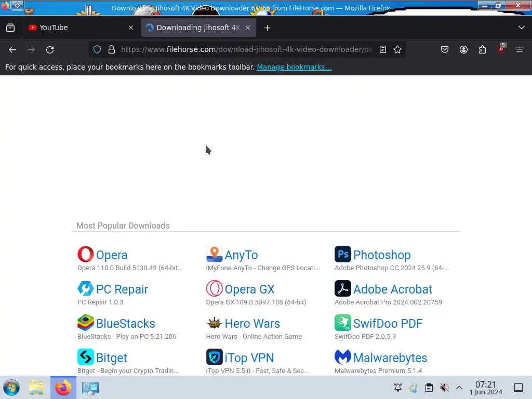Open the Bitget link
This screenshot has height=399, width=532.
click(112, 357)
